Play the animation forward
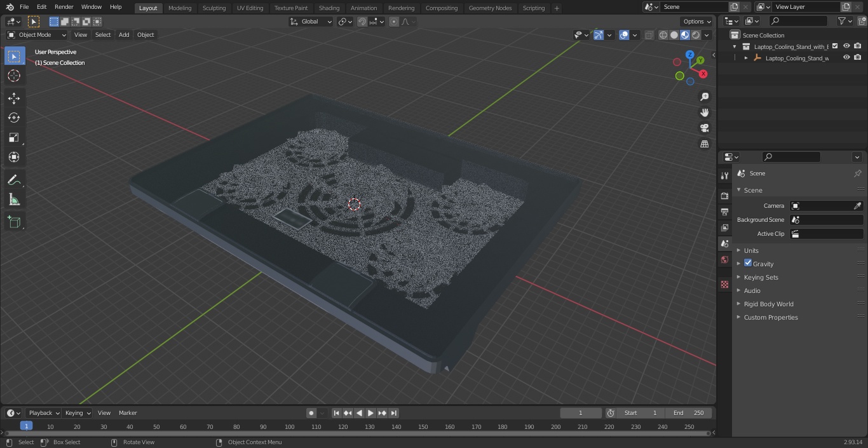868x448 pixels. coord(371,413)
